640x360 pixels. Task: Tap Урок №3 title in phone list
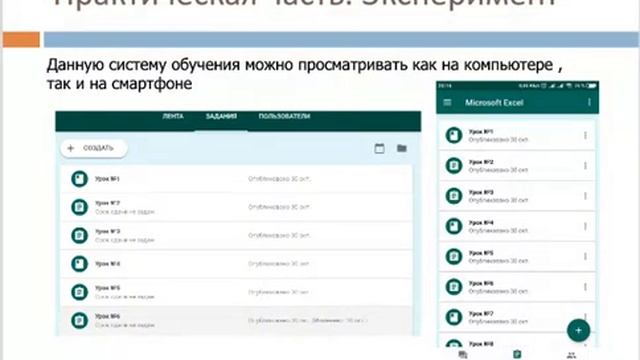click(481, 192)
